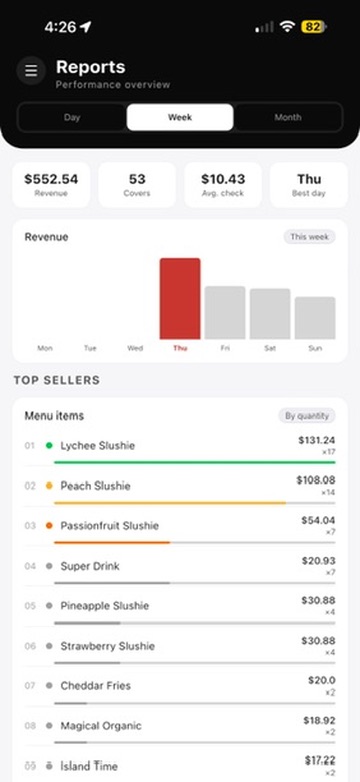
Task: Open the Island Time row
Action: (180, 766)
